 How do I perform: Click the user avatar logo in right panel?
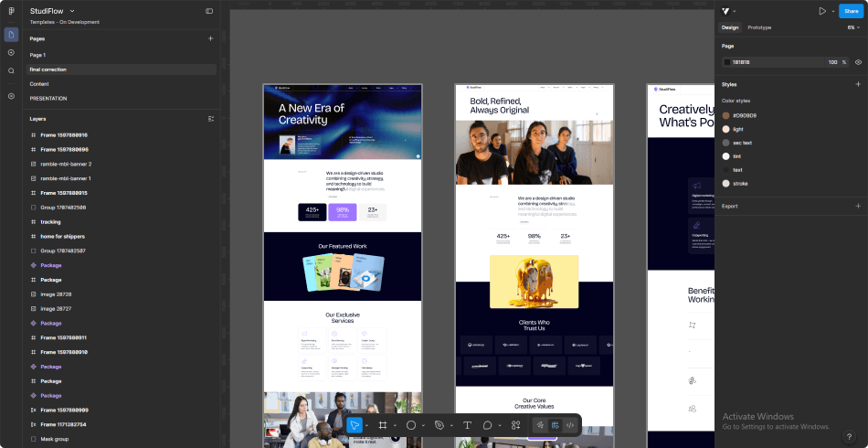[725, 11]
